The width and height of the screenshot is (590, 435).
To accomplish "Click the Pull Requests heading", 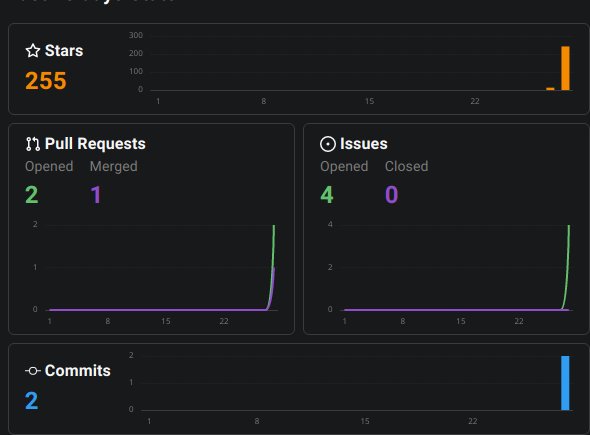I will coord(95,144).
